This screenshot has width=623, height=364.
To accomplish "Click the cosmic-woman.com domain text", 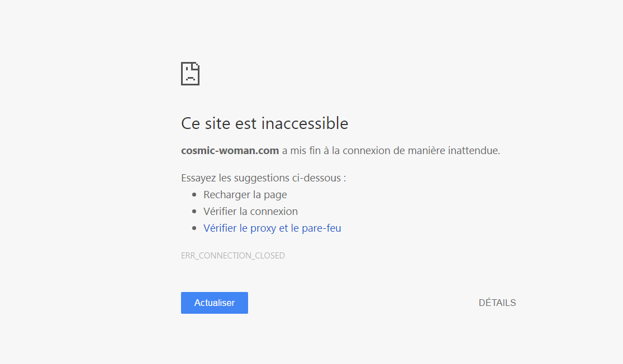I will coord(230,151).
